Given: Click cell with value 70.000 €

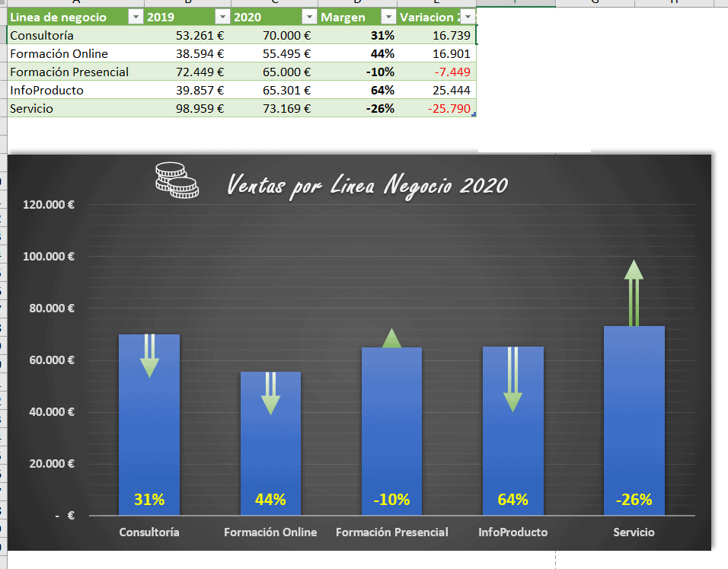Looking at the screenshot, I should pyautogui.click(x=274, y=35).
